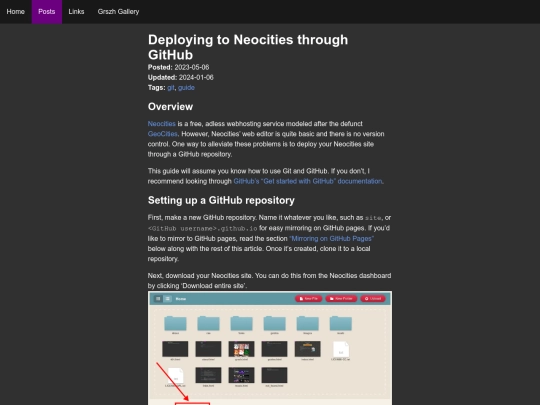Open the 'guide' tag link
The height and width of the screenshot is (405, 540).
point(186,88)
